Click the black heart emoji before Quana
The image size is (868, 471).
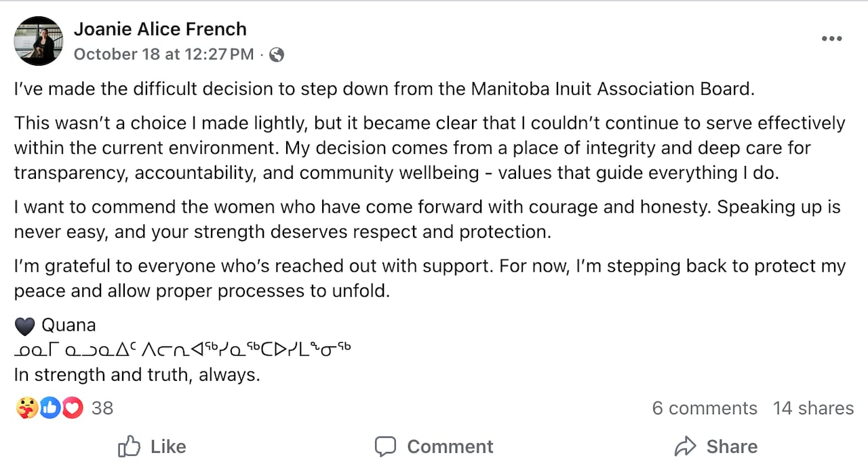[24, 327]
